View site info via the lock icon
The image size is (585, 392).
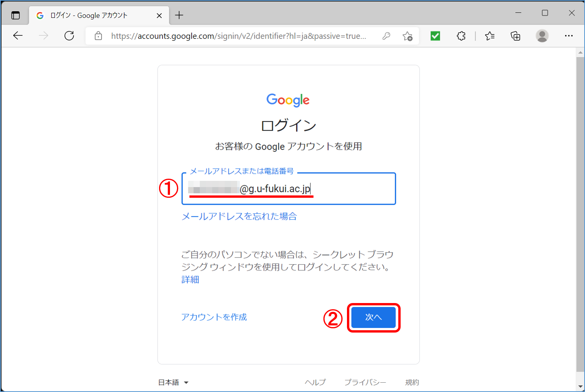point(98,36)
